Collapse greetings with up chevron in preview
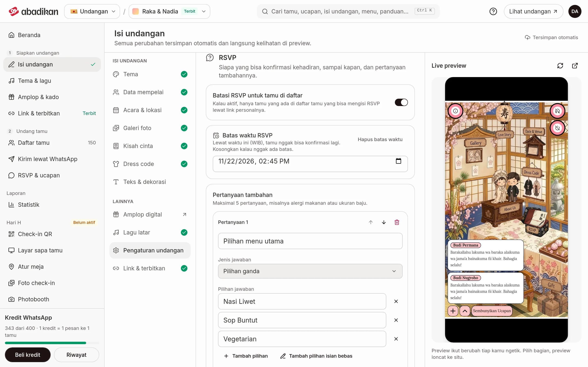Image resolution: width=588 pixels, height=367 pixels. pos(465,311)
